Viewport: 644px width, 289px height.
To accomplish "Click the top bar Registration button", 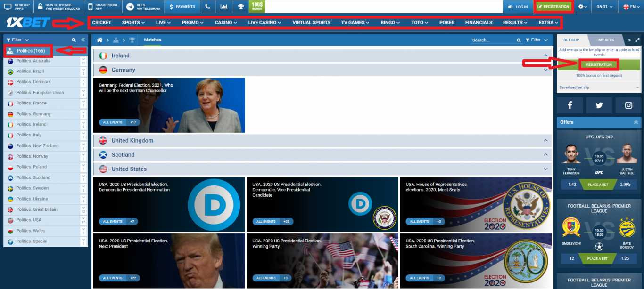I will pyautogui.click(x=553, y=7).
